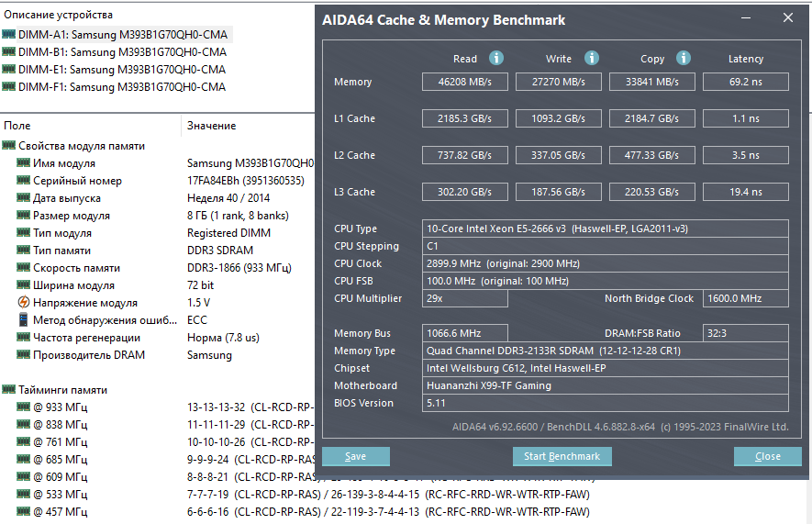Select the Memory Write value 27270 MB/s
The image size is (812, 524).
tap(558, 82)
